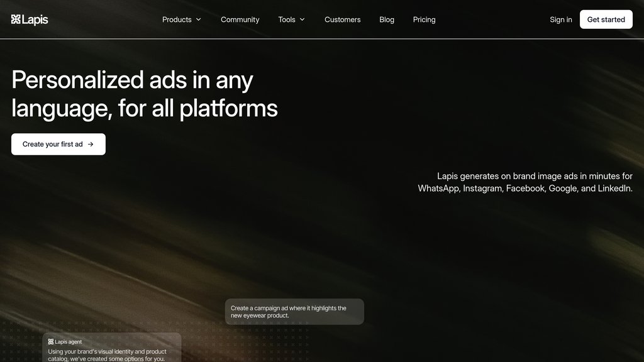Screen dimensions: 644x362
Task: Click the agent's brand visual identity message
Action: coord(107,355)
